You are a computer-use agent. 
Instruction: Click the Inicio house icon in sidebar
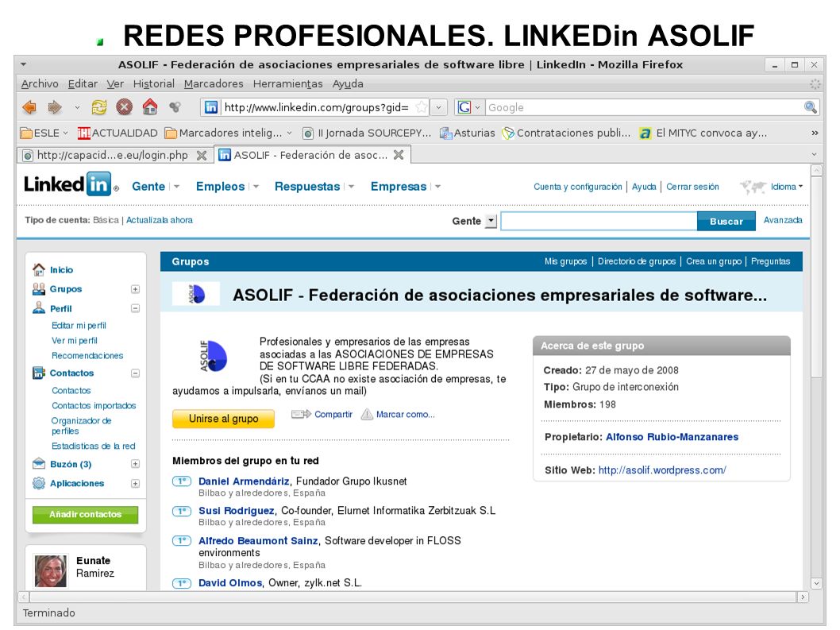(x=39, y=269)
